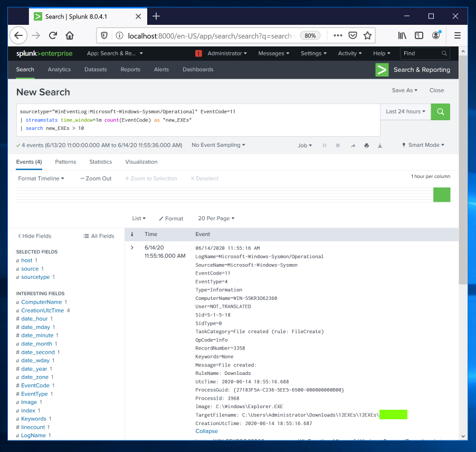The height and width of the screenshot is (452, 476).
Task: Open page actions three-dots menu
Action: point(338,35)
